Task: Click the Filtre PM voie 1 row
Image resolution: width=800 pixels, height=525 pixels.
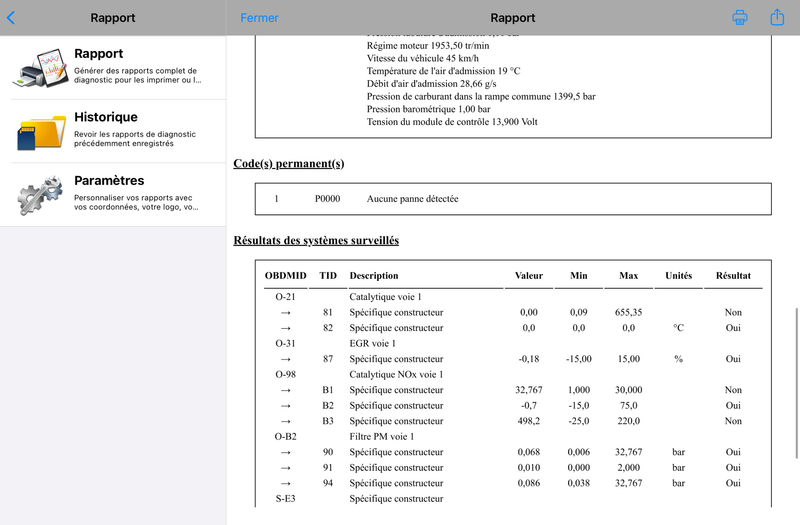Action: pos(513,437)
